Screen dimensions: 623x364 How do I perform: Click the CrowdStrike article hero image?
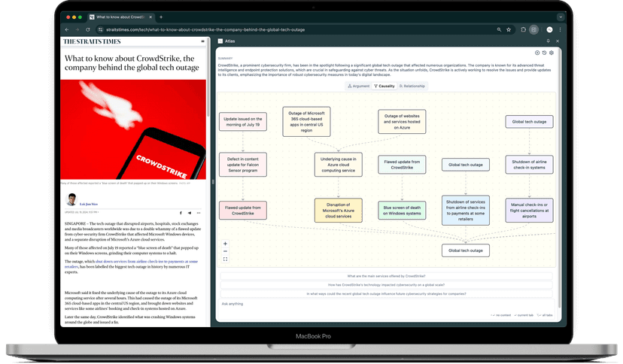133,129
